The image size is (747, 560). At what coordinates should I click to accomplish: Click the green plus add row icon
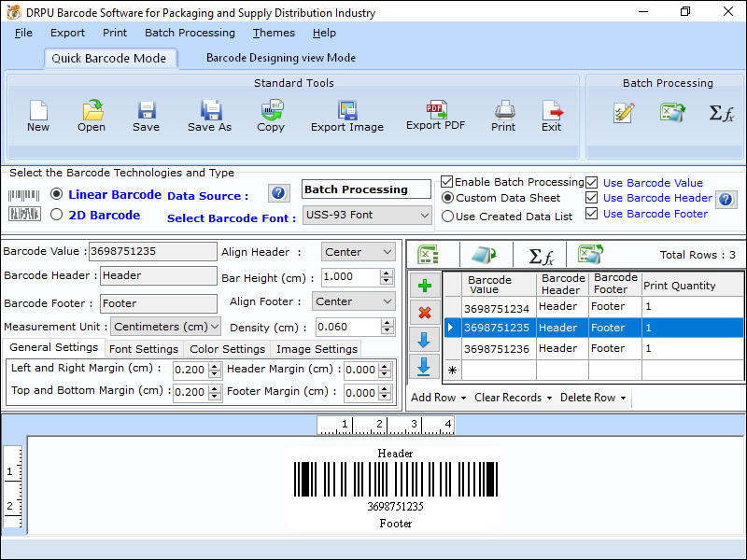424,286
